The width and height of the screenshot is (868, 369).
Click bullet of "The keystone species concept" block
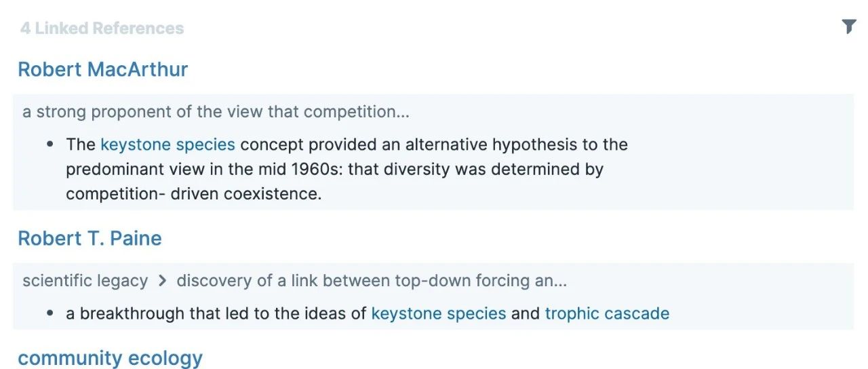50,144
